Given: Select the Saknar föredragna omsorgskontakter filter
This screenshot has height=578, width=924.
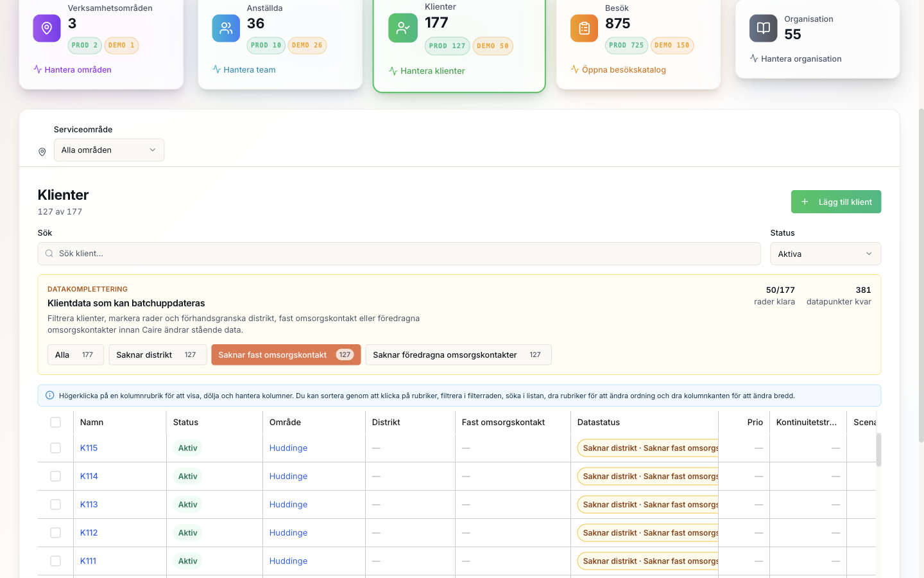Looking at the screenshot, I should click(458, 355).
